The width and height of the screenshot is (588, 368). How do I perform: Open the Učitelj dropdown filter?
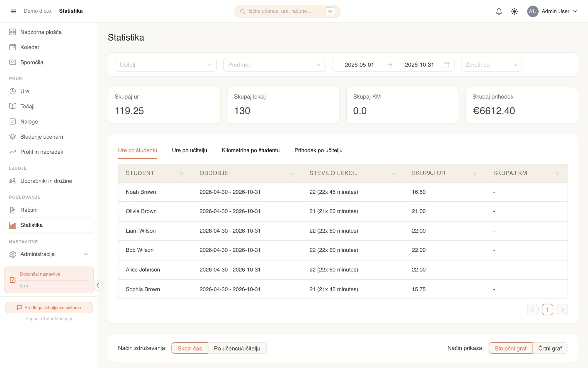tap(166, 65)
